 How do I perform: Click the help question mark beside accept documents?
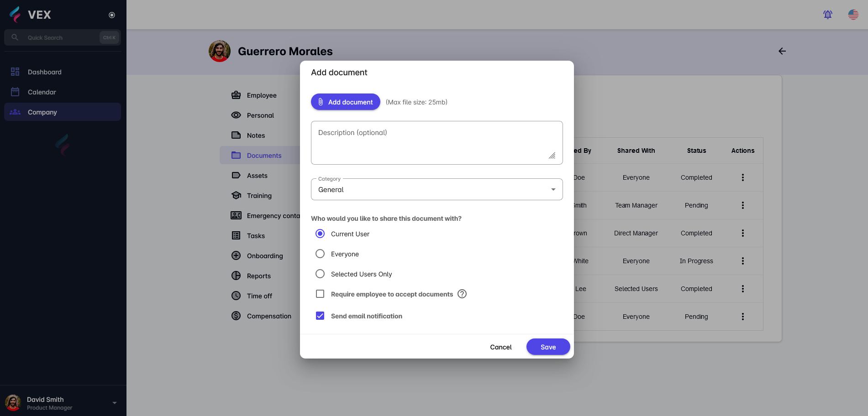click(x=462, y=294)
